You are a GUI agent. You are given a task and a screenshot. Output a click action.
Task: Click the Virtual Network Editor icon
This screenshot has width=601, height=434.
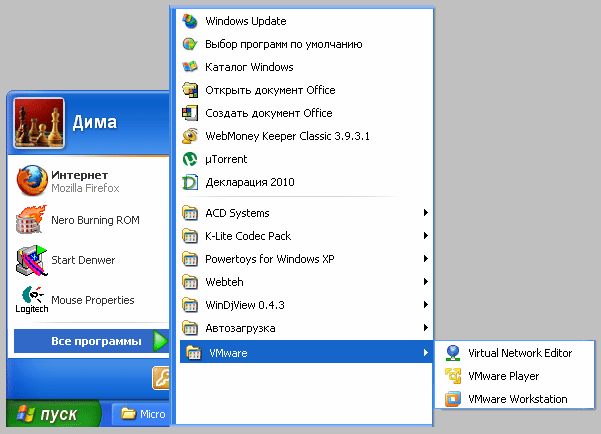[453, 353]
